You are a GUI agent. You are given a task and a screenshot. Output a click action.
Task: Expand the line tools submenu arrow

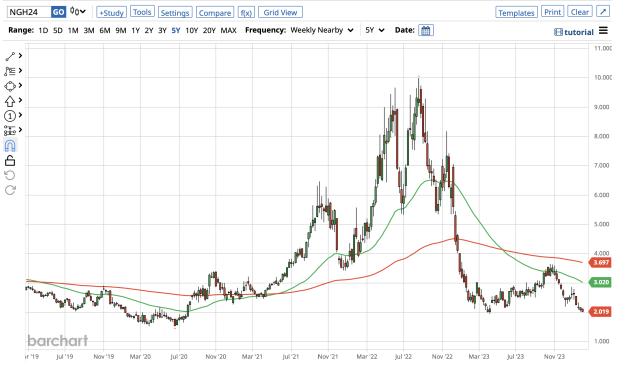(x=20, y=56)
